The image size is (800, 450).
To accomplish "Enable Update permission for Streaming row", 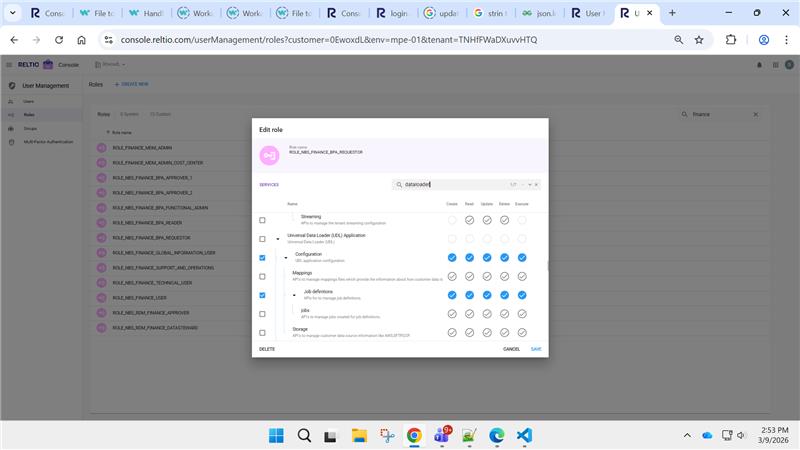I will (487, 220).
